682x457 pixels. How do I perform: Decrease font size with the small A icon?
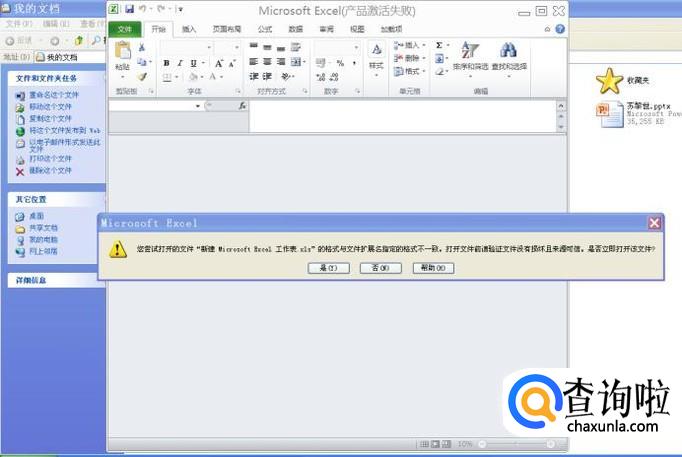(x=232, y=64)
